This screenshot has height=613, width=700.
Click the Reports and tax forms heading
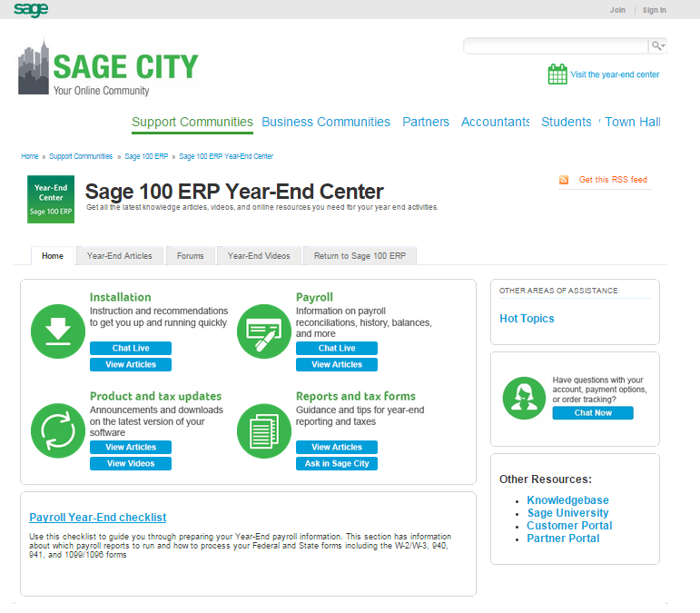point(355,397)
